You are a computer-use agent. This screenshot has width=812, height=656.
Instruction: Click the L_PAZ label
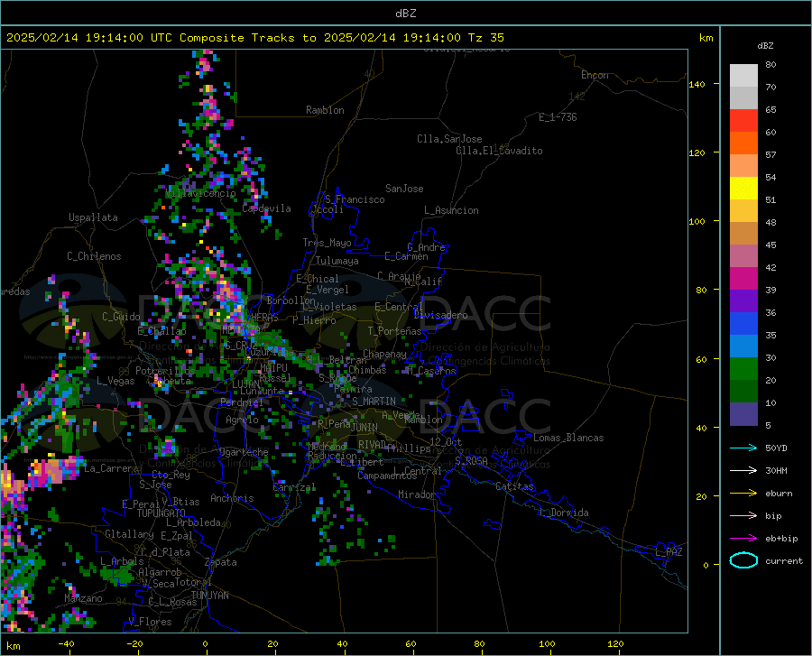point(669,552)
